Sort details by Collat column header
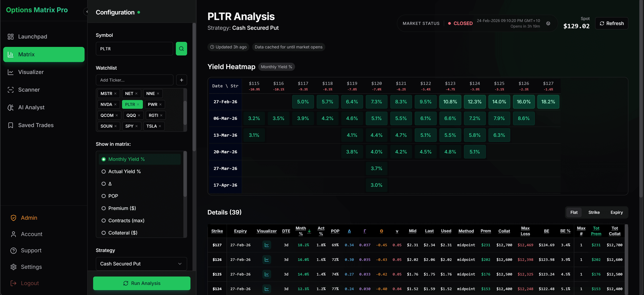644x295 pixels. [x=504, y=231]
